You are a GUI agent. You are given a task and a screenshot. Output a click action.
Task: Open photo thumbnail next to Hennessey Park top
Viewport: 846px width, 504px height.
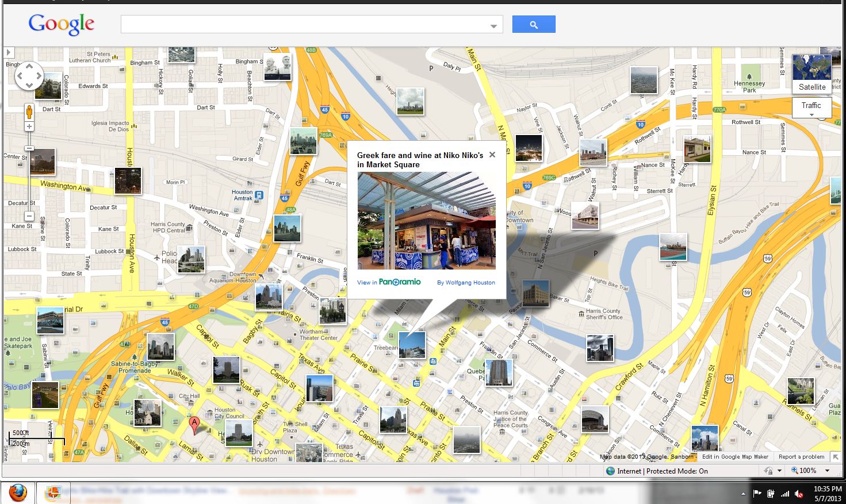point(644,80)
